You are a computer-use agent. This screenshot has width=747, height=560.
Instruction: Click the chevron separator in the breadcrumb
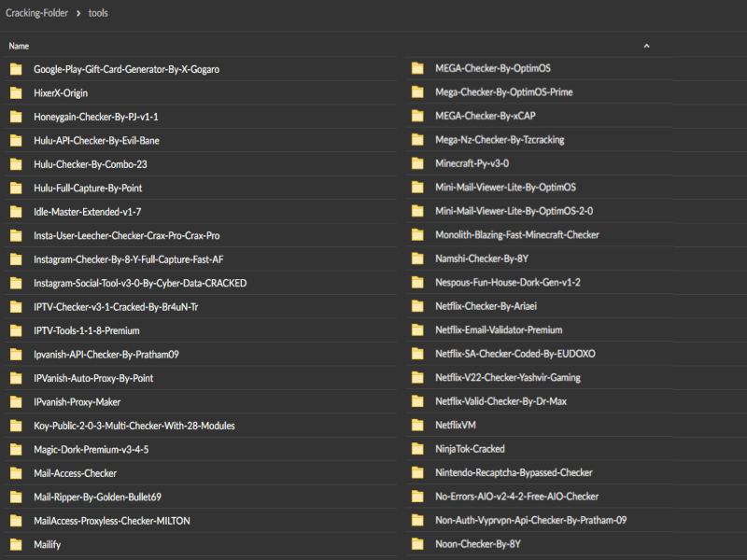[x=78, y=13]
